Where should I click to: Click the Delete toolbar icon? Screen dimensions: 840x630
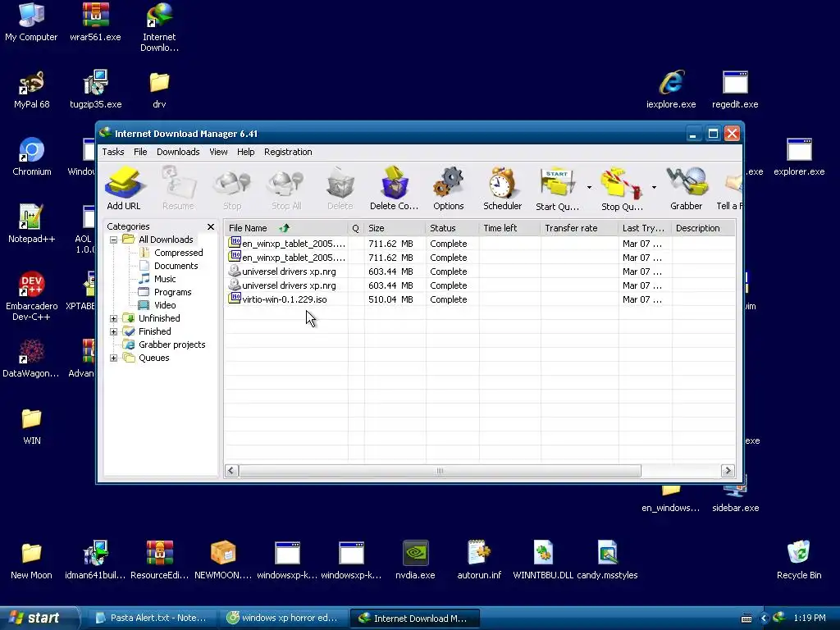(x=340, y=188)
